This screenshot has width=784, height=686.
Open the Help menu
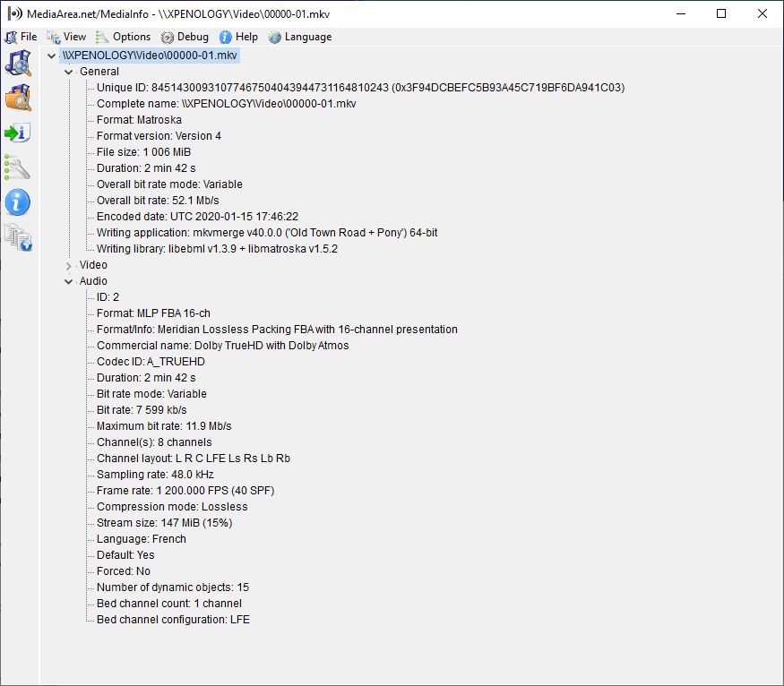[x=238, y=37]
